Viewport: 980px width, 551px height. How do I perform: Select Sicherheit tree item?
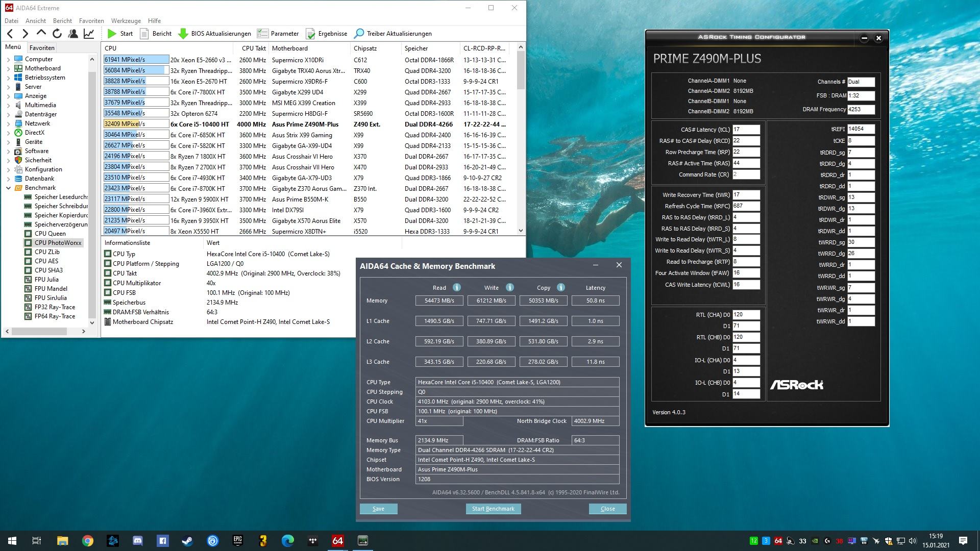tap(38, 160)
